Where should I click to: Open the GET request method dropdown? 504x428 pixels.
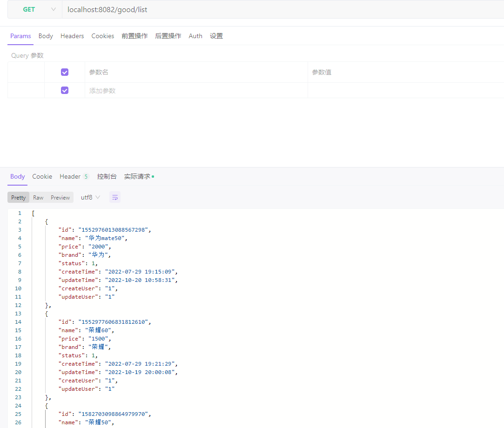point(35,9)
